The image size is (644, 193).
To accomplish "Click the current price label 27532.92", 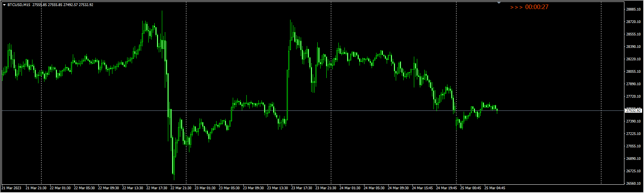I will [x=633, y=111].
